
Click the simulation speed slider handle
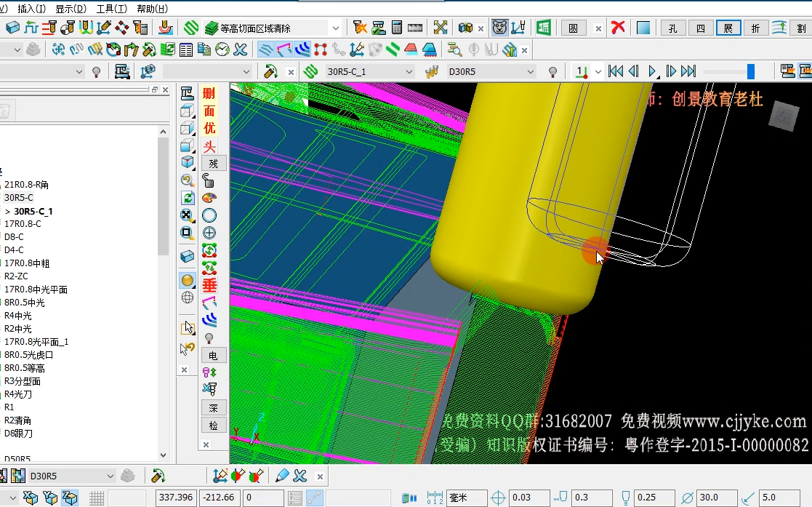click(750, 71)
